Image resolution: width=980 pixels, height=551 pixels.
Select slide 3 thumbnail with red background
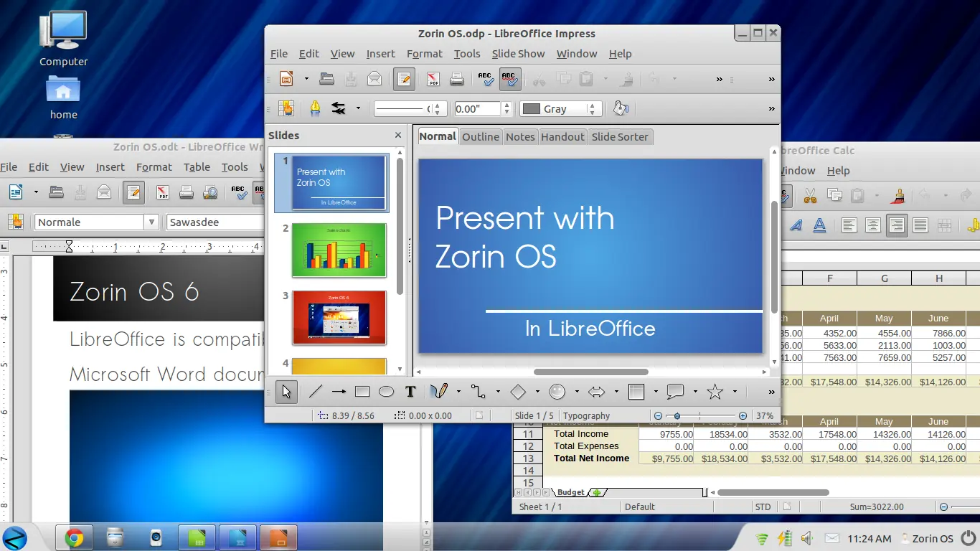coord(339,317)
